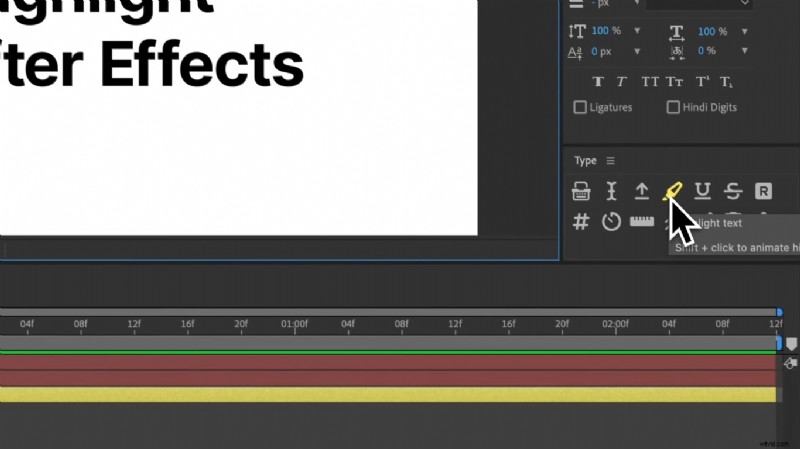Open baseline shift px dropdown
The width and height of the screenshot is (800, 449).
[x=637, y=51]
